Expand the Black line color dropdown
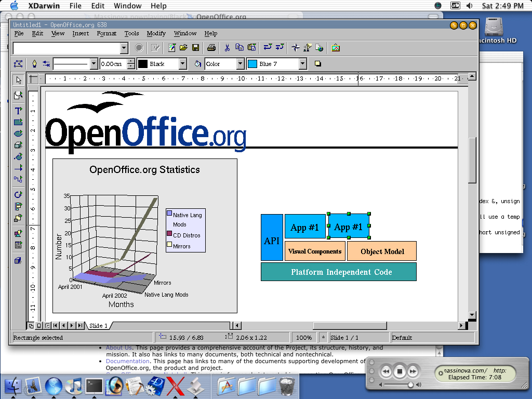The image size is (532, 399). click(182, 64)
